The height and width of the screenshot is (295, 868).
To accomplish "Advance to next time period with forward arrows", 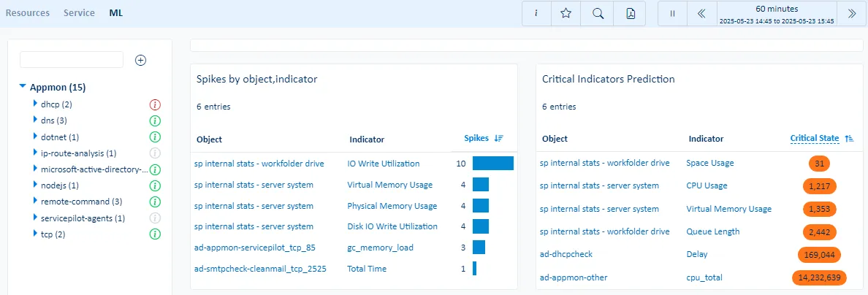I will click(x=851, y=14).
